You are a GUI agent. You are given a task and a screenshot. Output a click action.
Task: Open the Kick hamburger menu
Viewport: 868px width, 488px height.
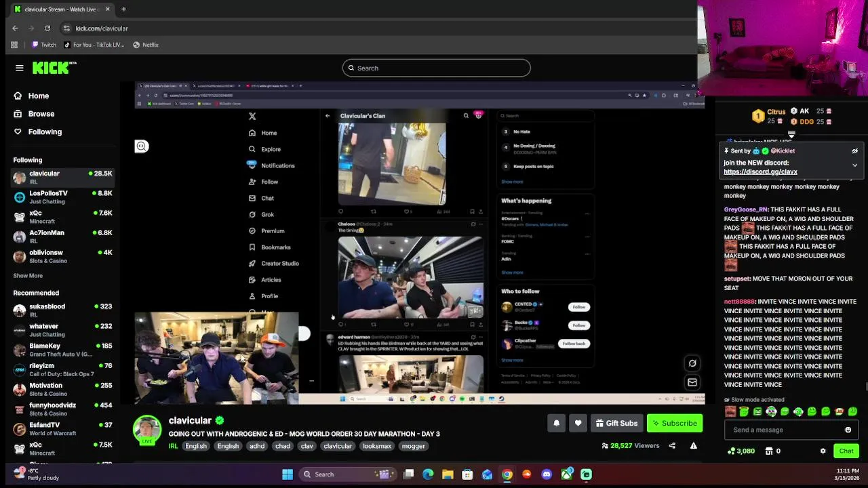pyautogui.click(x=20, y=68)
